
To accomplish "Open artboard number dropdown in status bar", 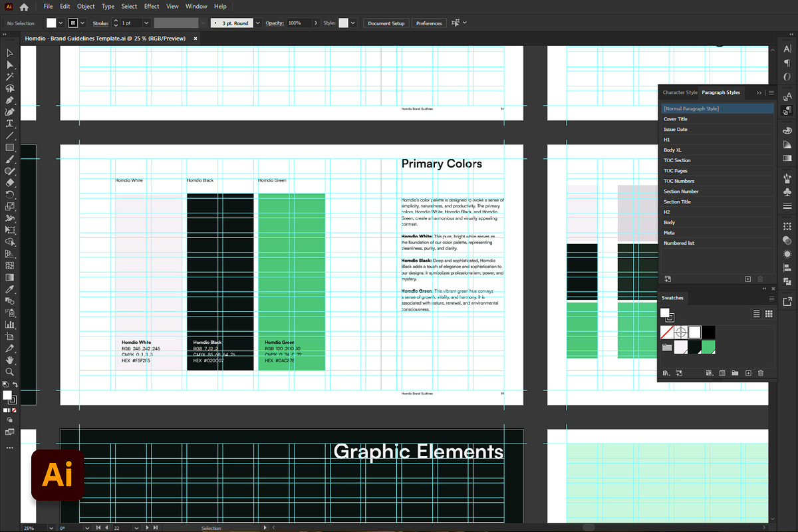I will [x=136, y=528].
